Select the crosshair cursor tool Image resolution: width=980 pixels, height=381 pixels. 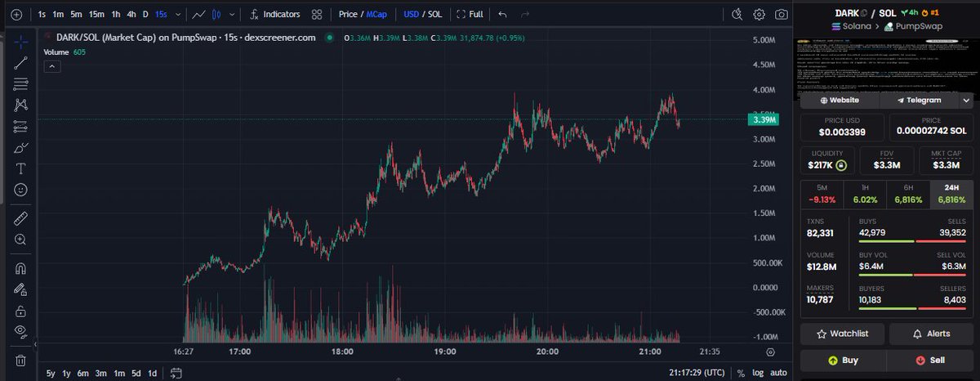(21, 41)
